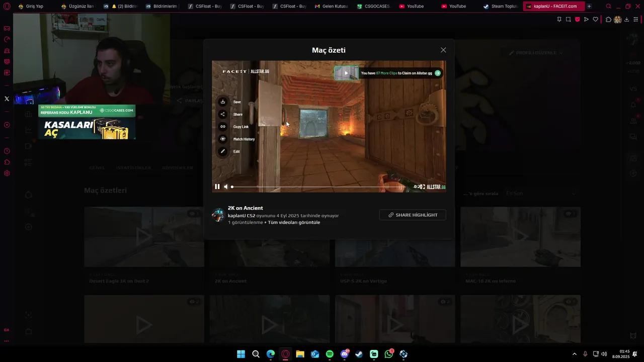Toggle fullscreen on the video player
Image resolution: width=644 pixels, height=362 pixels.
point(423,187)
